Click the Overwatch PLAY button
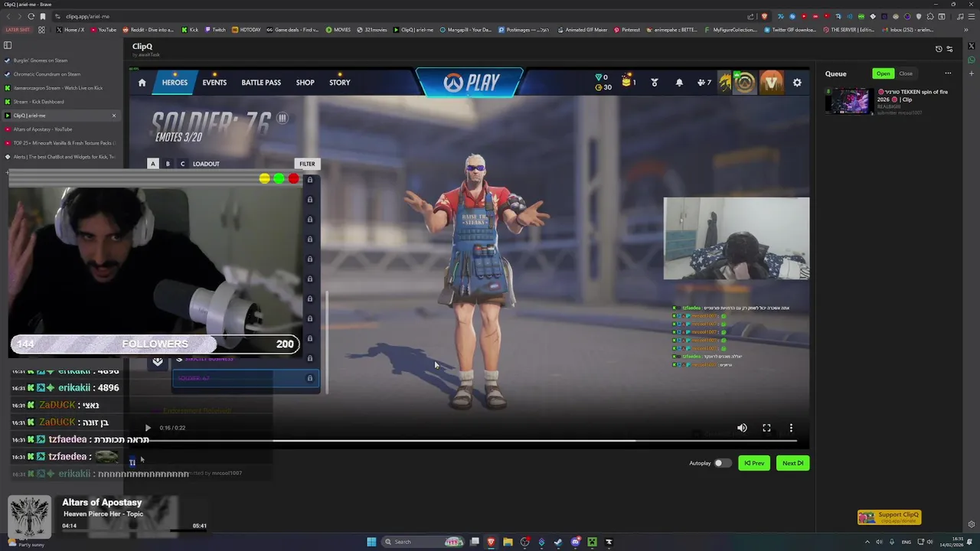Viewport: 980px width, 551px height. click(x=470, y=83)
